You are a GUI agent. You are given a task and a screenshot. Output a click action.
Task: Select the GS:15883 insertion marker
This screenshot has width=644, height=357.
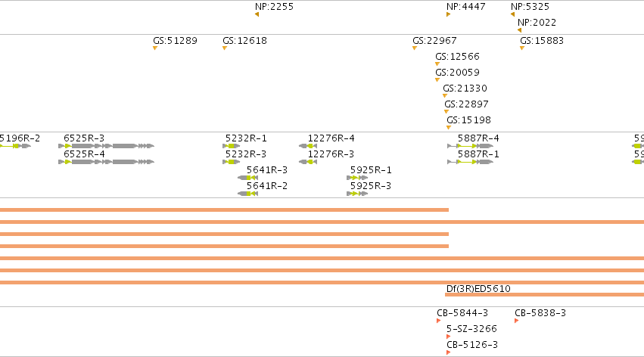[x=522, y=48]
